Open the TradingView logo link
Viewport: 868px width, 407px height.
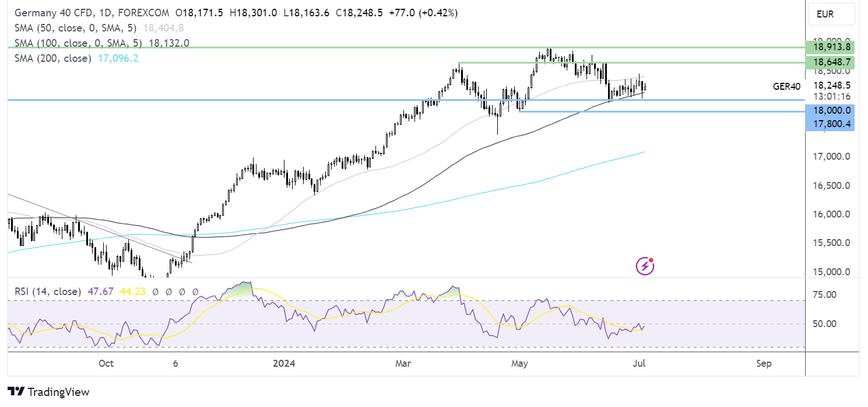48,392
